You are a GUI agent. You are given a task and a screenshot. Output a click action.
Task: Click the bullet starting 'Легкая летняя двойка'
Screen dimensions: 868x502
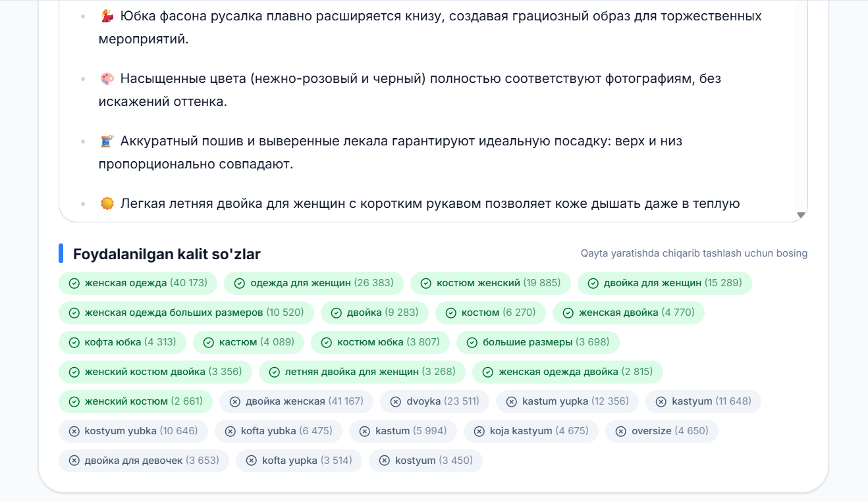click(x=420, y=204)
